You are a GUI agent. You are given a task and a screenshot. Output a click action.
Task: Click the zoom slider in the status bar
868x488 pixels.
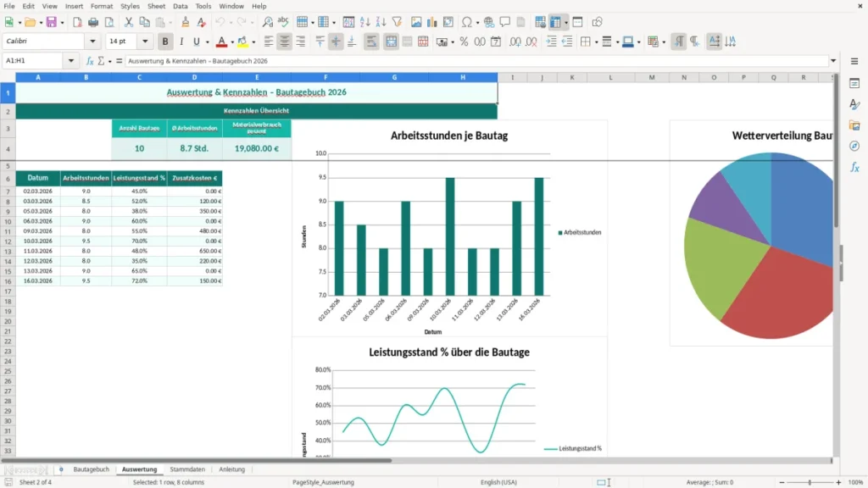[x=810, y=482]
